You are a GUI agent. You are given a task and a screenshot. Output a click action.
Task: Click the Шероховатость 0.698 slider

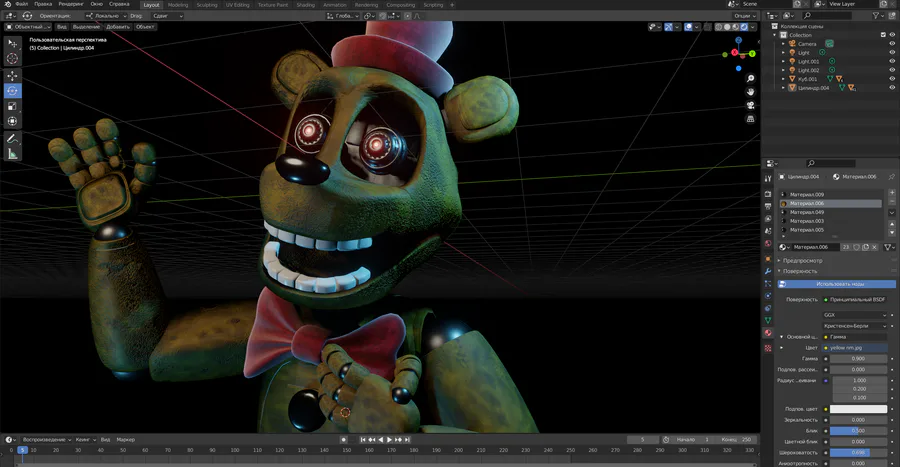tap(859, 453)
